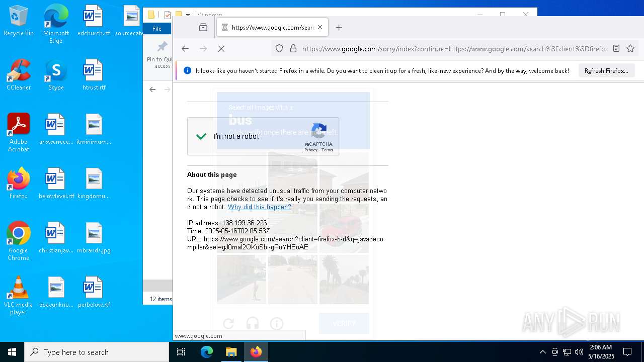View site security padlock info

pyautogui.click(x=293, y=49)
